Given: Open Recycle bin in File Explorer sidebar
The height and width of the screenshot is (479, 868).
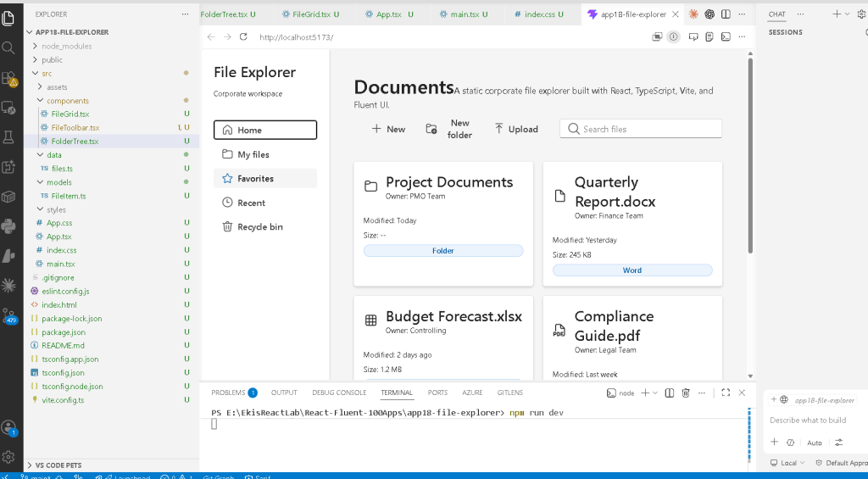Looking at the screenshot, I should click(265, 226).
